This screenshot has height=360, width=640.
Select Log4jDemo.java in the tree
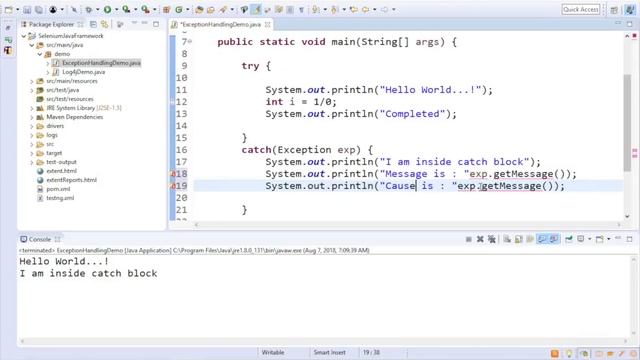(x=84, y=72)
